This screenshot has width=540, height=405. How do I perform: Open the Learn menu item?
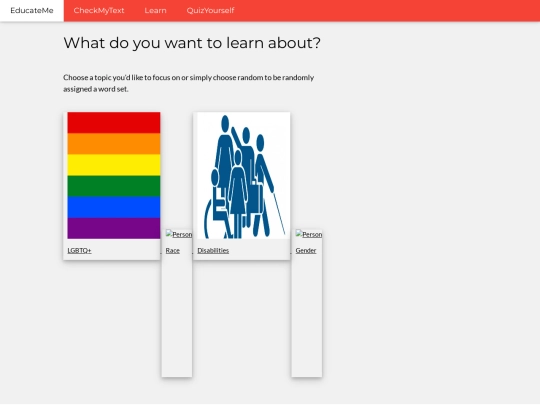pyautogui.click(x=155, y=10)
